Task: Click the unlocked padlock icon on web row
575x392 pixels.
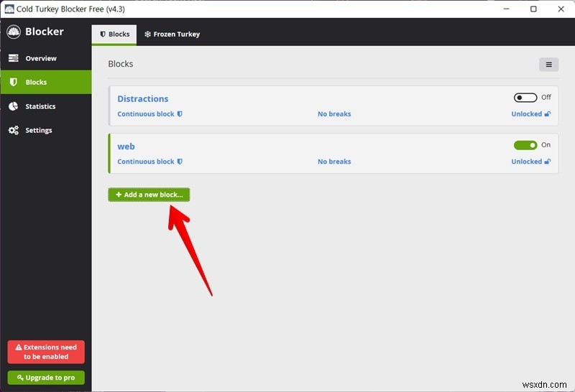Action: click(547, 162)
